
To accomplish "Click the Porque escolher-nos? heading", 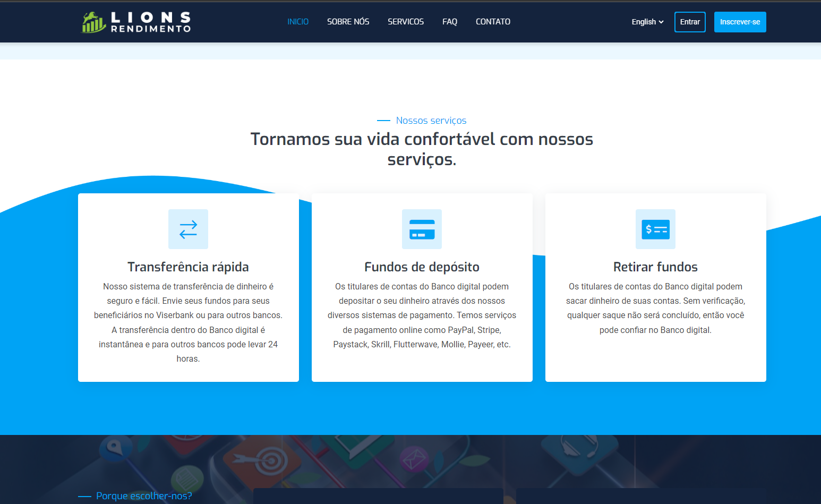I will click(143, 496).
